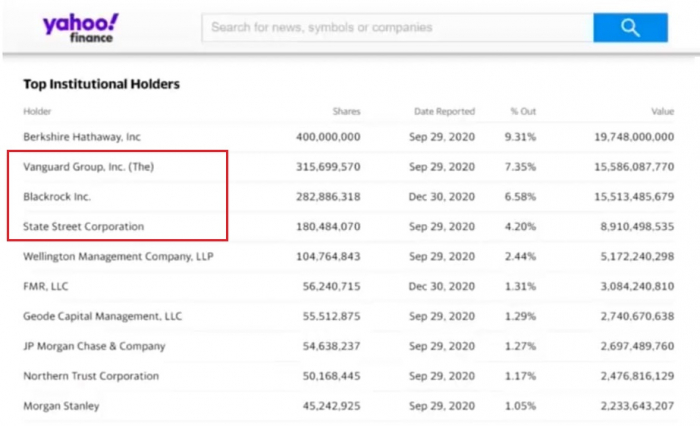Click the 1.29% out value
The image size is (700, 426).
(520, 316)
